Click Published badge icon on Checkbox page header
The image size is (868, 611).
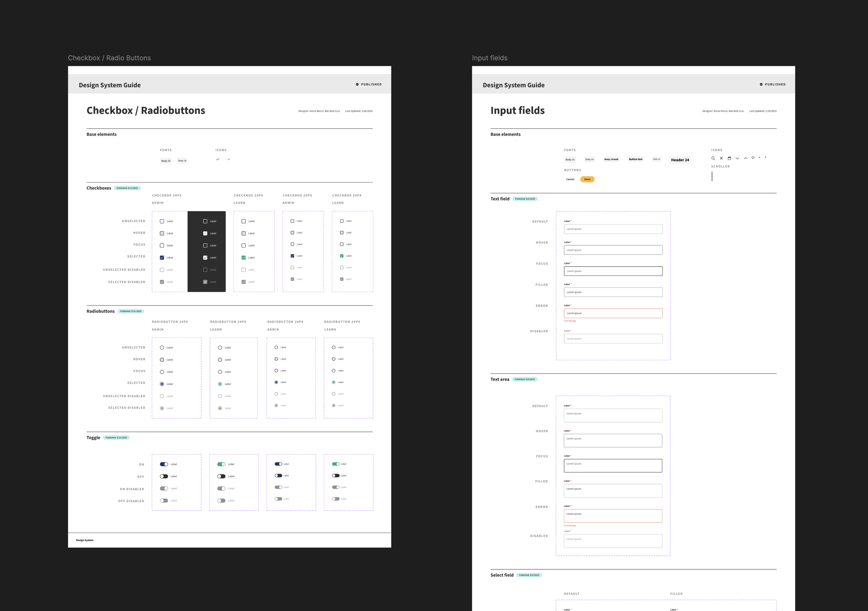(357, 84)
